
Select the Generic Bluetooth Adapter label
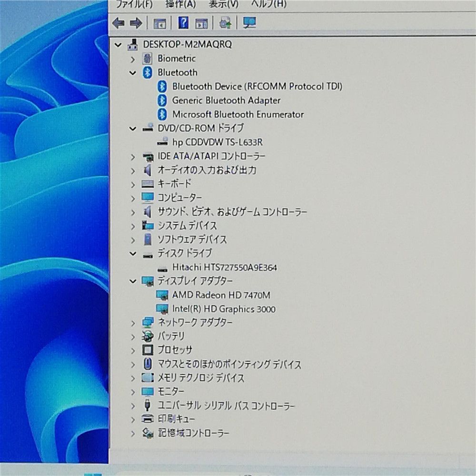(226, 100)
